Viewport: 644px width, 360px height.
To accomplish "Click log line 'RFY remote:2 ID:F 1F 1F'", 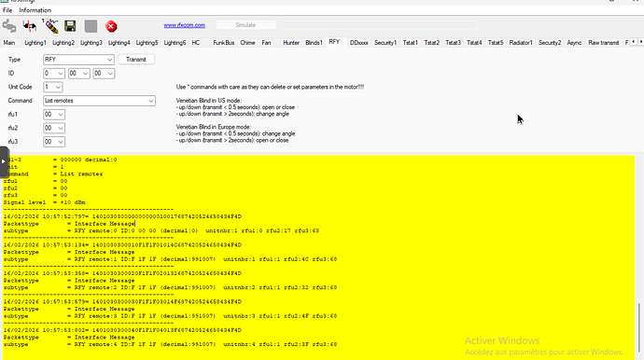I will (170, 288).
